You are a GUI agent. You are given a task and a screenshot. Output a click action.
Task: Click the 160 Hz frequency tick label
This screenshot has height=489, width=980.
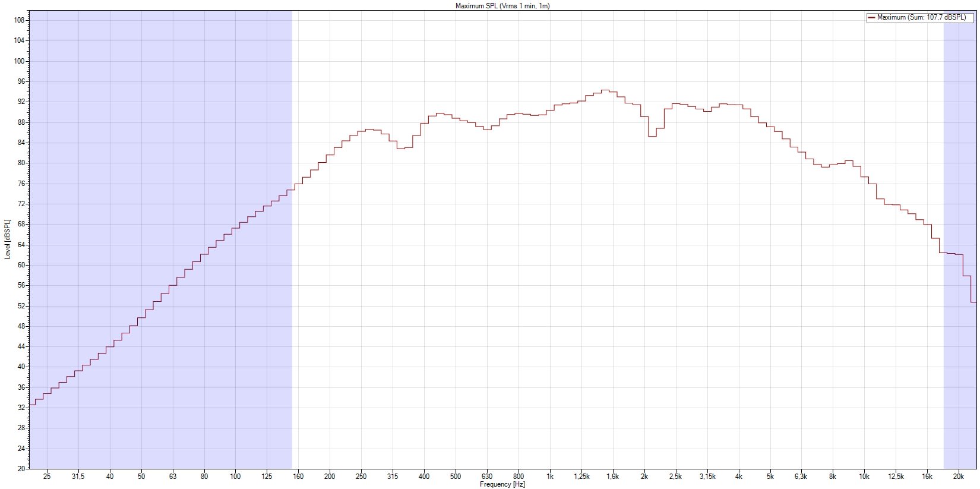point(298,477)
